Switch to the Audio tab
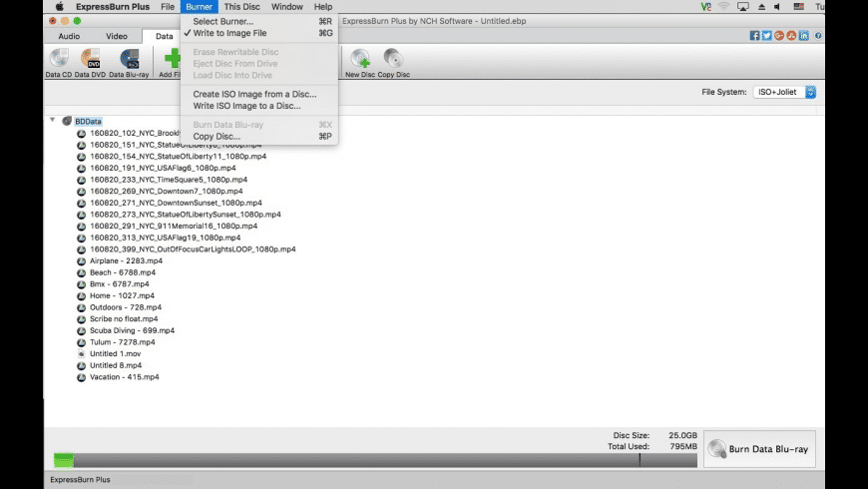 pyautogui.click(x=69, y=36)
